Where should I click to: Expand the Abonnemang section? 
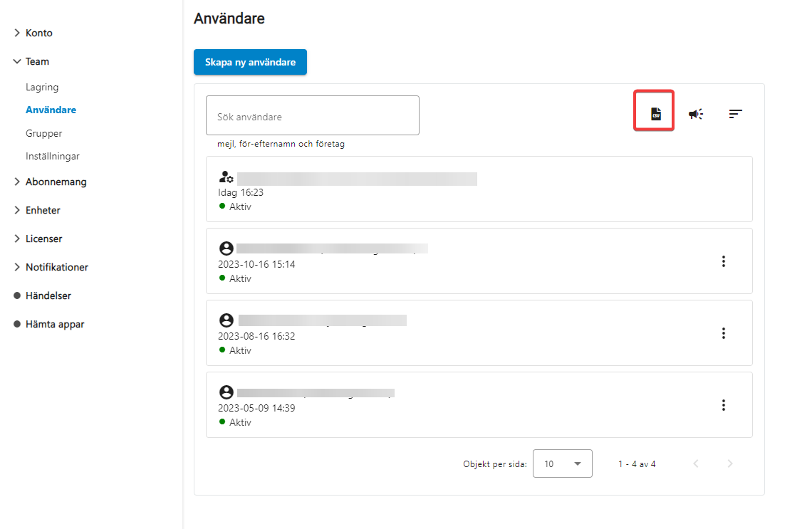click(x=56, y=182)
